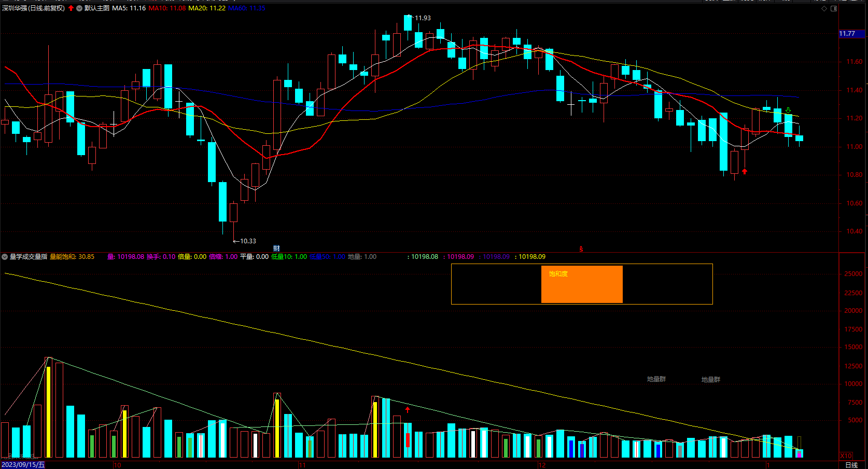Click the 10.33 low price label

pyautogui.click(x=248, y=241)
